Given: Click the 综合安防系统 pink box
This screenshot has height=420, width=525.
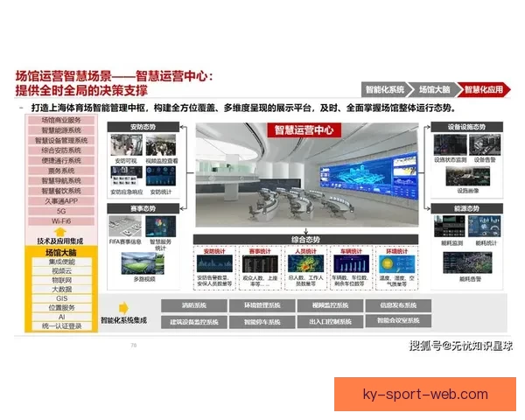Looking at the screenshot, I should (61, 150).
